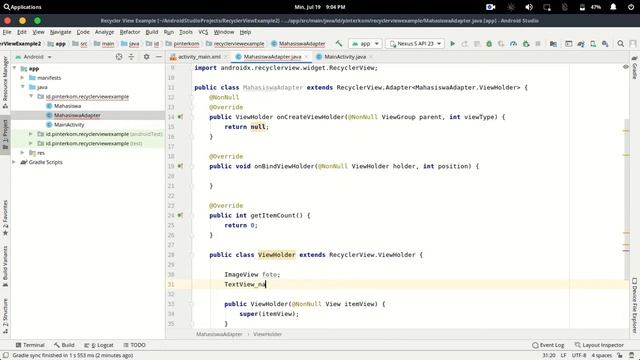Toggle the Favorites side tool window

click(x=5, y=218)
